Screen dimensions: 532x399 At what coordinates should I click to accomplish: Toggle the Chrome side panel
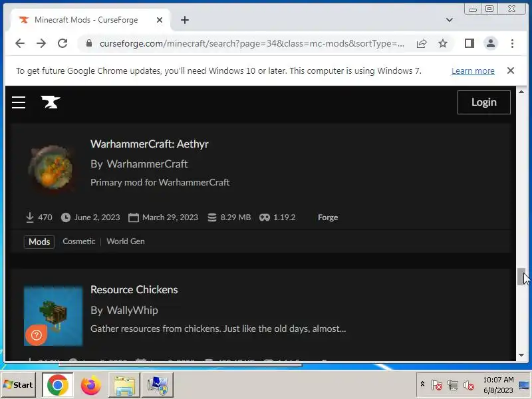click(469, 43)
